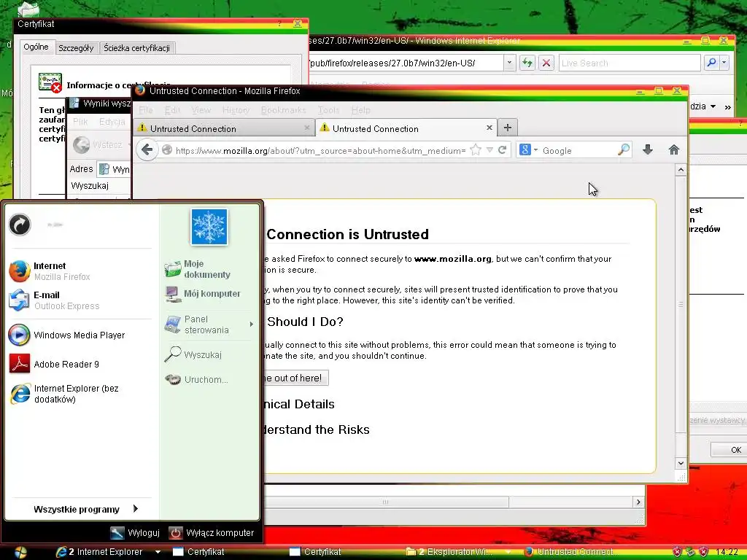Click the Firefox back arrow button
747x560 pixels.
click(147, 150)
